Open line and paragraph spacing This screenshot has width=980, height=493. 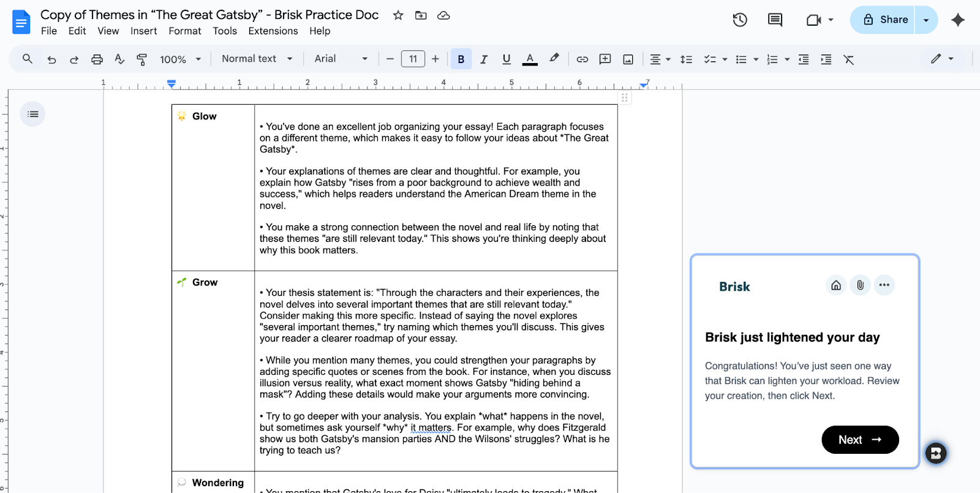(687, 59)
